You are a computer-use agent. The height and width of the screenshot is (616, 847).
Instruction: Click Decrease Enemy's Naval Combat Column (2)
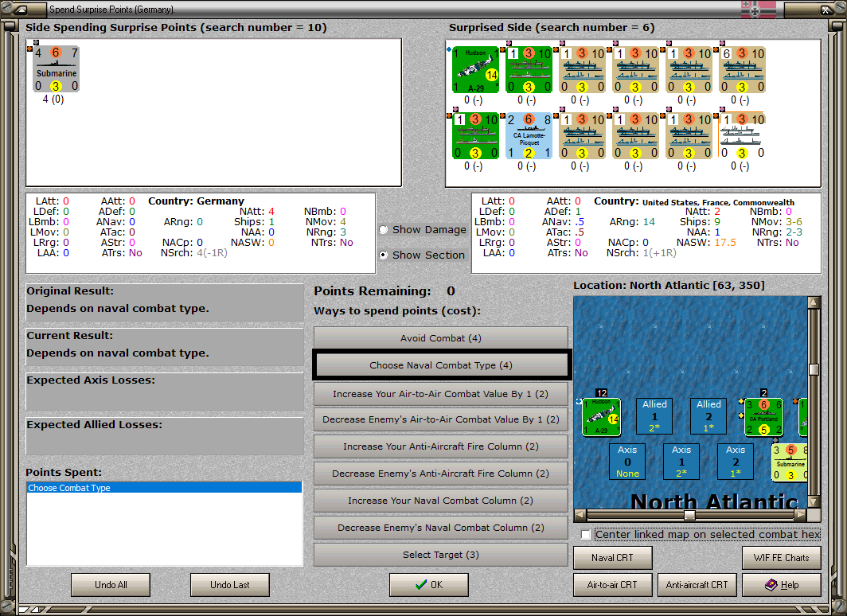[x=441, y=528]
